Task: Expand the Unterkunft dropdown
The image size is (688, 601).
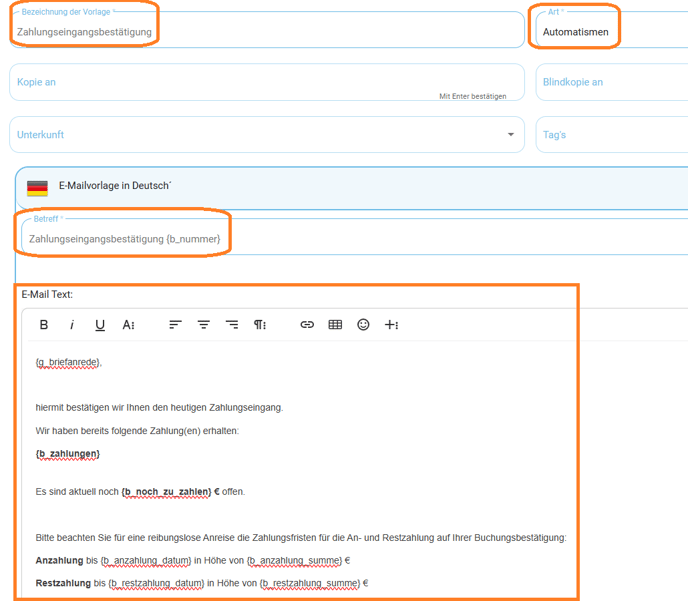Action: (511, 134)
